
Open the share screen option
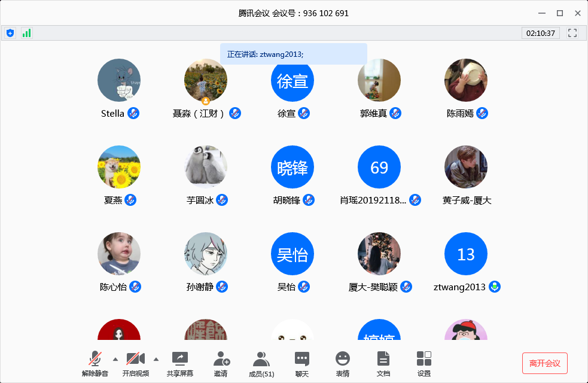point(179,363)
